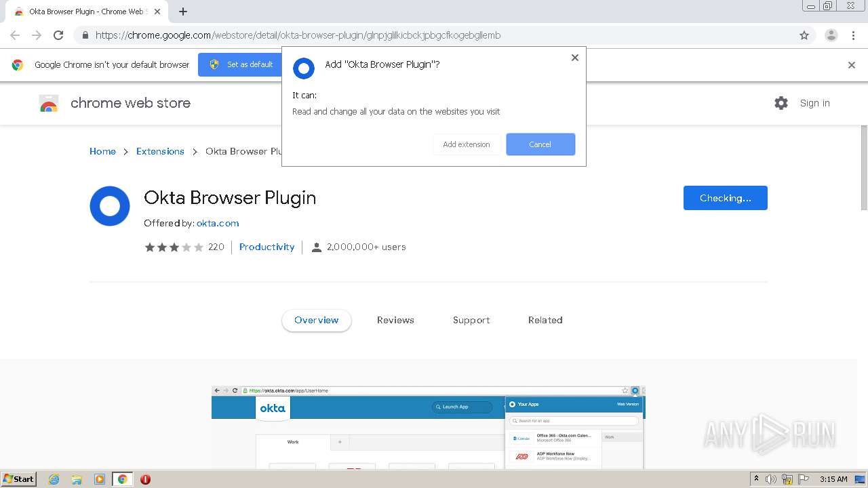
Task: Open a new browser tab
Action: [183, 12]
